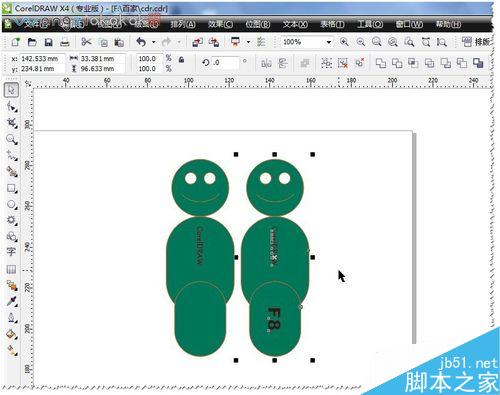
Task: Copy the selection using Copy icon
Action: [x=104, y=42]
